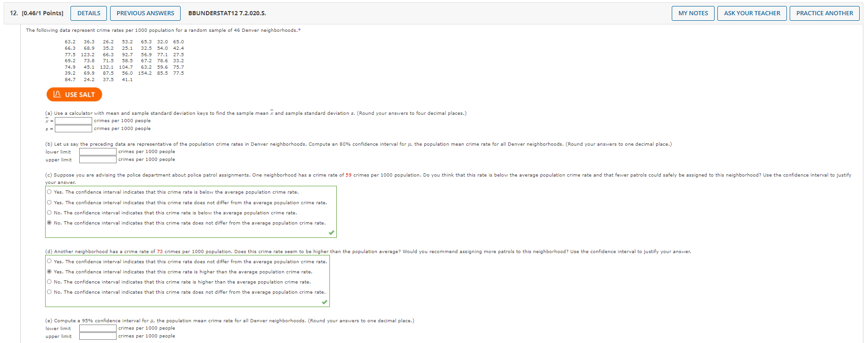Click the green checkmark in part (d)
The width and height of the screenshot is (868, 343).
pos(324,302)
